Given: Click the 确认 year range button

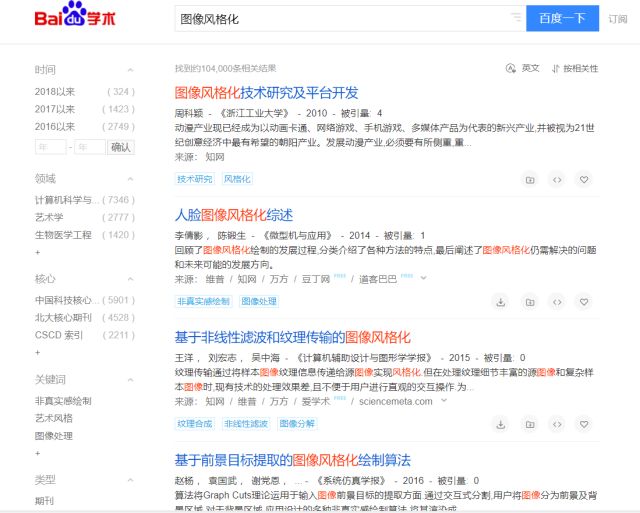Looking at the screenshot, I should point(120,147).
